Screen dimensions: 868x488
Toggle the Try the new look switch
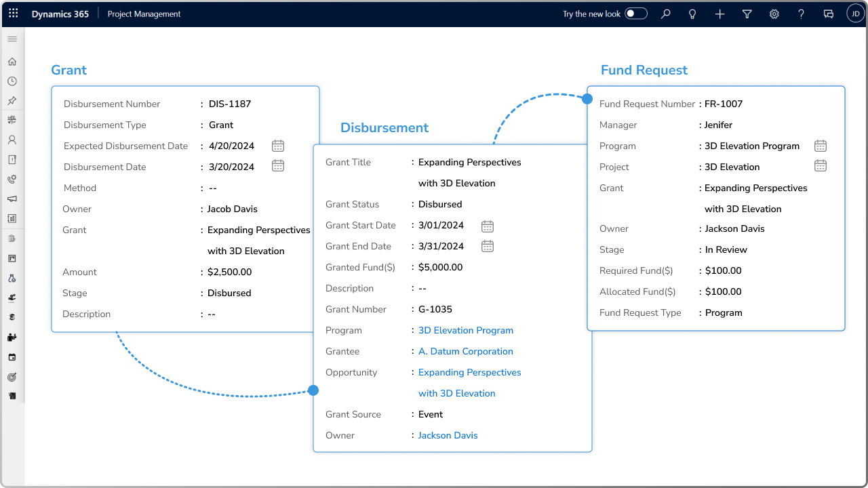click(x=636, y=14)
